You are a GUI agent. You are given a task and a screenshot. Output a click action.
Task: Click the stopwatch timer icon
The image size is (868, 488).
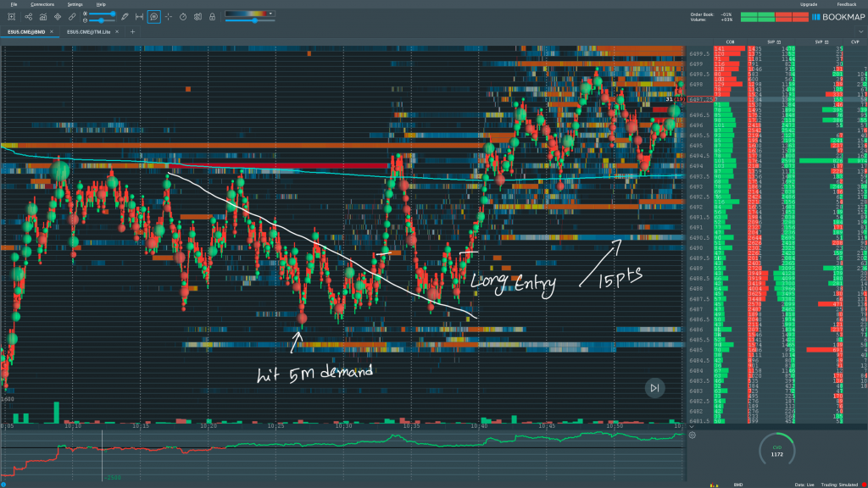click(183, 17)
